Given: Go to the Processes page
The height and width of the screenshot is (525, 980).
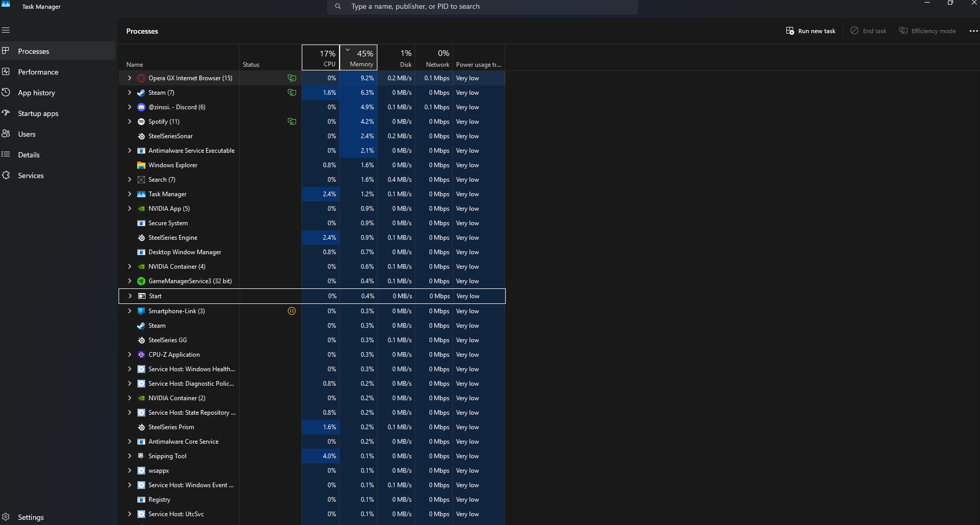Looking at the screenshot, I should click(57, 51).
